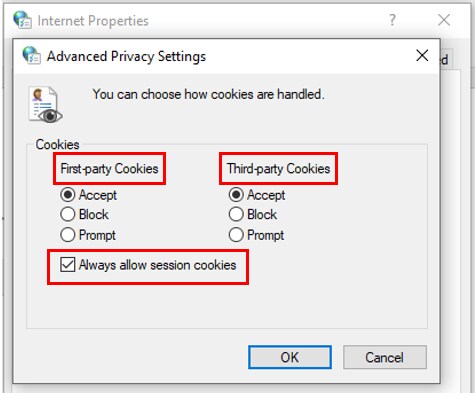Image resolution: width=476 pixels, height=393 pixels.
Task: Close the Advanced Privacy Settings dialog
Action: tap(422, 56)
